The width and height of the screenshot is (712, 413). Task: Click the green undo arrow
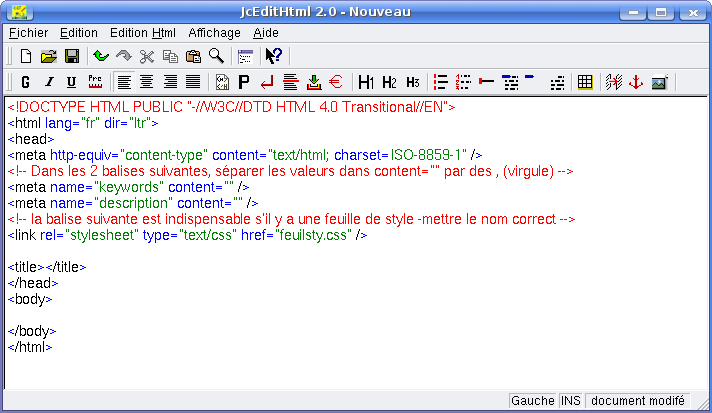click(x=101, y=56)
